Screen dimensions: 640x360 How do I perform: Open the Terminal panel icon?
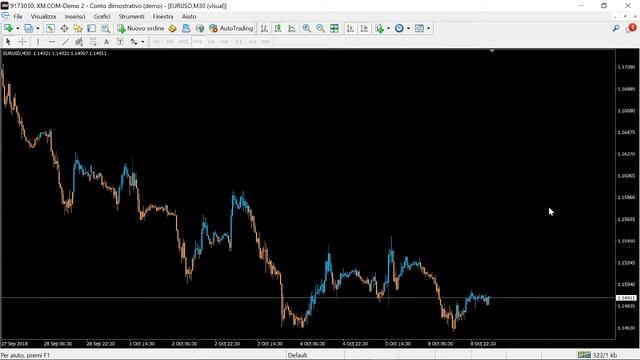click(91, 28)
